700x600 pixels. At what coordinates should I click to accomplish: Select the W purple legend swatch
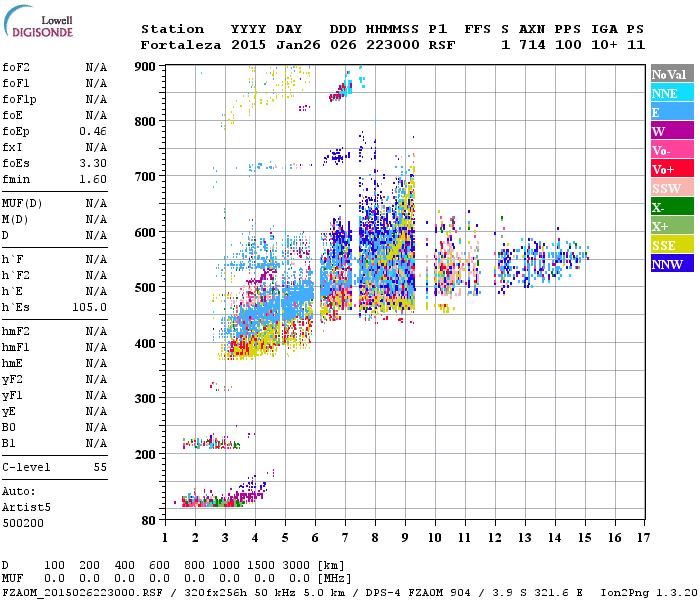672,130
